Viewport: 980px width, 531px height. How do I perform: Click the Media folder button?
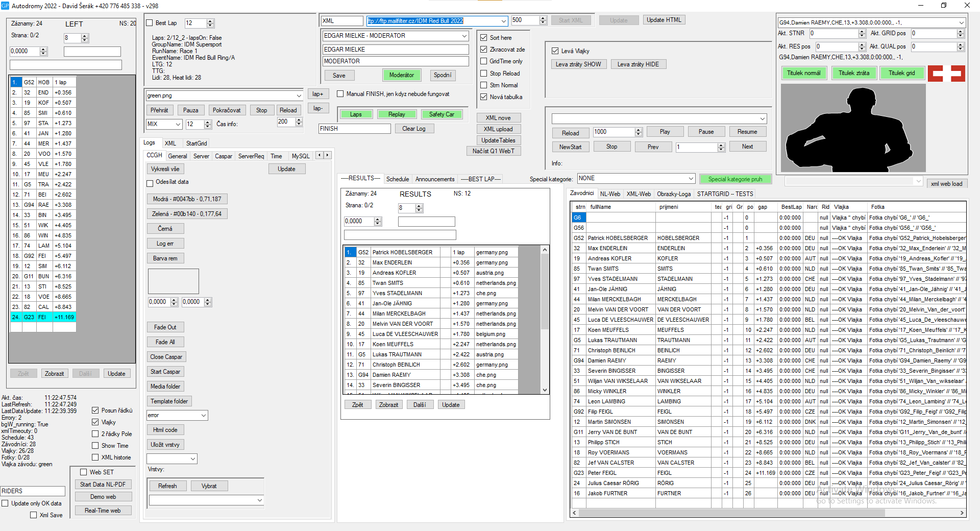coord(165,387)
